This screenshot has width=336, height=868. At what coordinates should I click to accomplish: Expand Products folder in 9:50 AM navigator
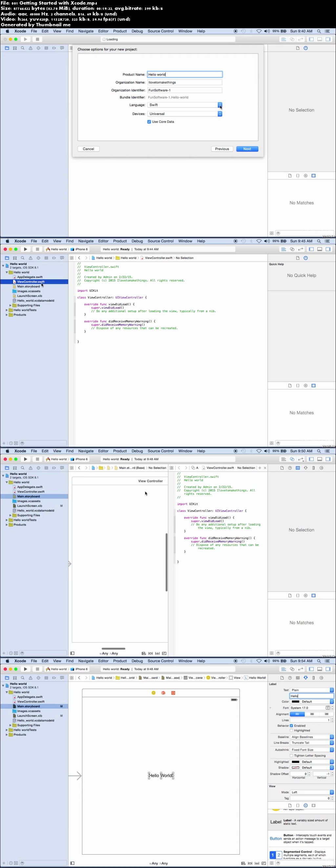7,525
